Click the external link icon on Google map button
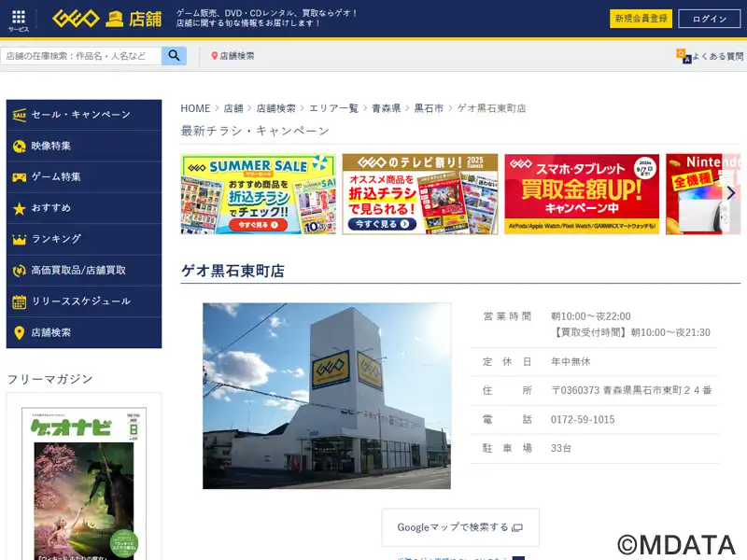Image resolution: width=747 pixels, height=560 pixels. click(x=517, y=527)
